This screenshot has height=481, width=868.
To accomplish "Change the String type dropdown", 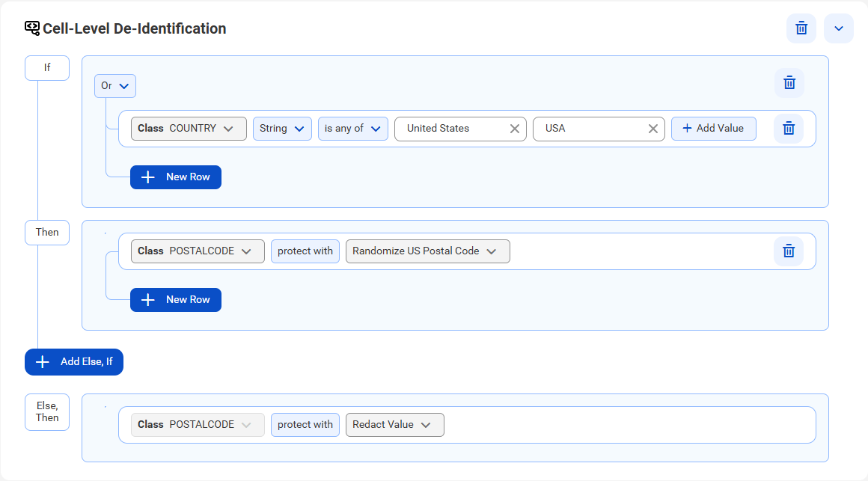I will click(x=282, y=129).
